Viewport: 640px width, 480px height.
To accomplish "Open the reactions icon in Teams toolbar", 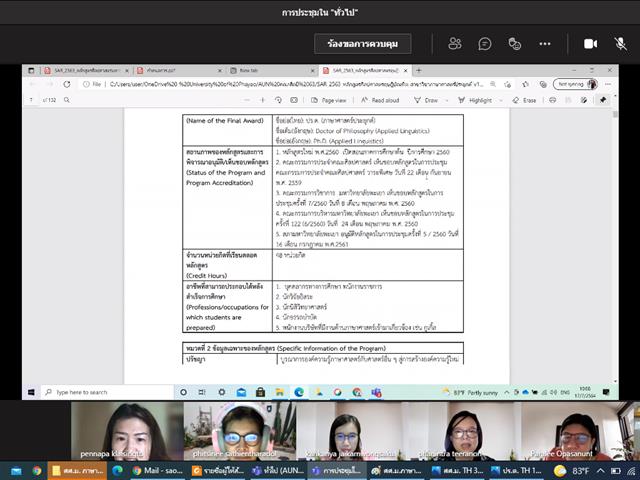I will tap(515, 44).
